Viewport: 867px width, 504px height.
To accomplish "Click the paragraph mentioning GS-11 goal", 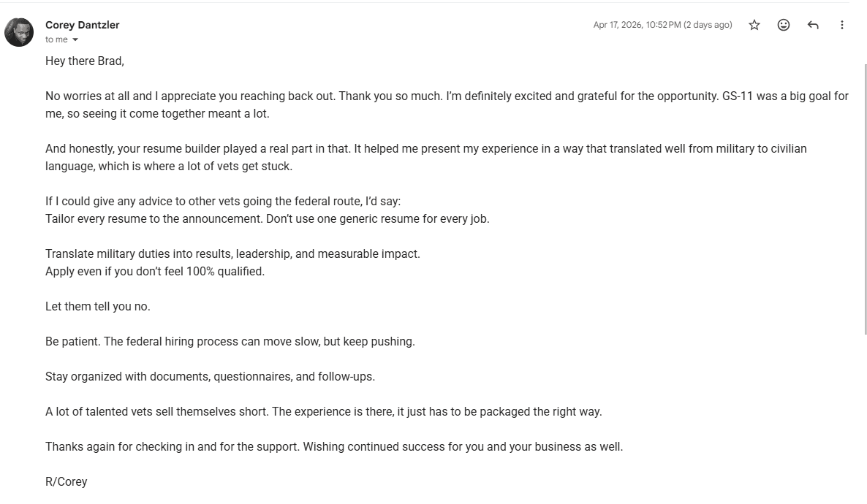I will [x=447, y=105].
